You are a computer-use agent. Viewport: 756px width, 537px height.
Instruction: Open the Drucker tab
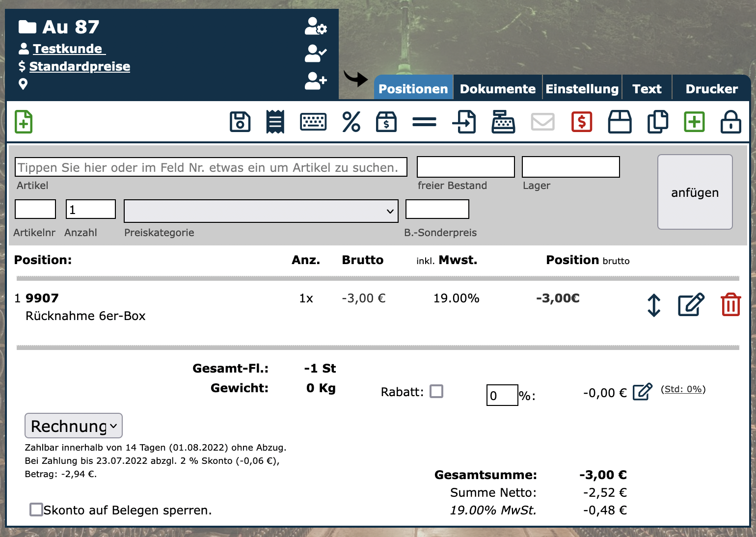[711, 89]
